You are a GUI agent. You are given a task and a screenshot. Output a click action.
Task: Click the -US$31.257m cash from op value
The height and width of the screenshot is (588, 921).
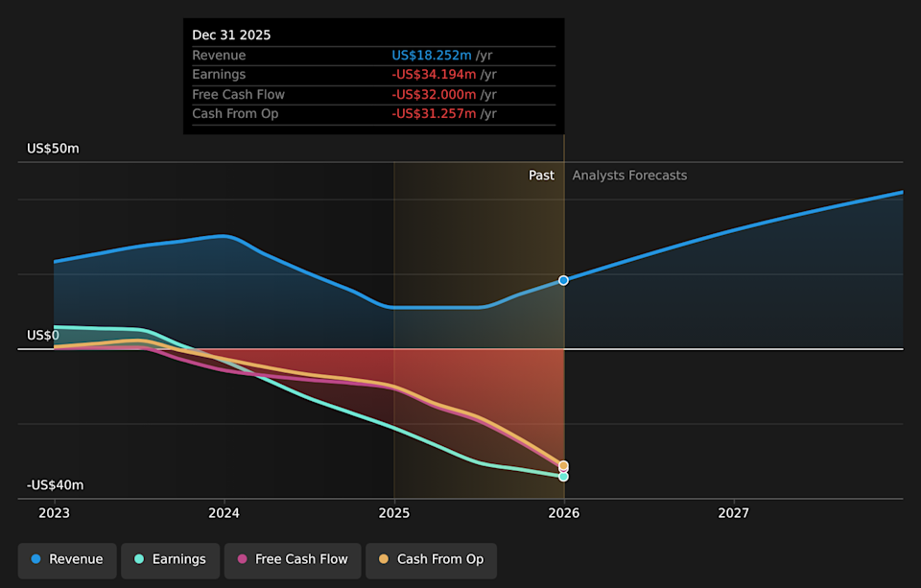click(434, 114)
